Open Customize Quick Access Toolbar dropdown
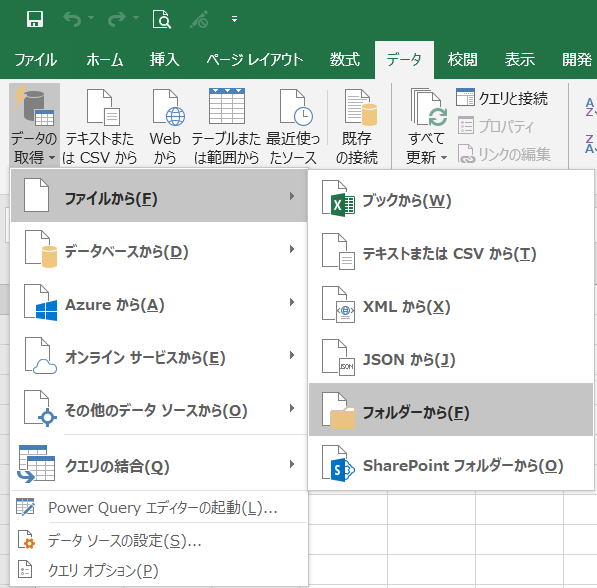597x588 pixels. [235, 19]
